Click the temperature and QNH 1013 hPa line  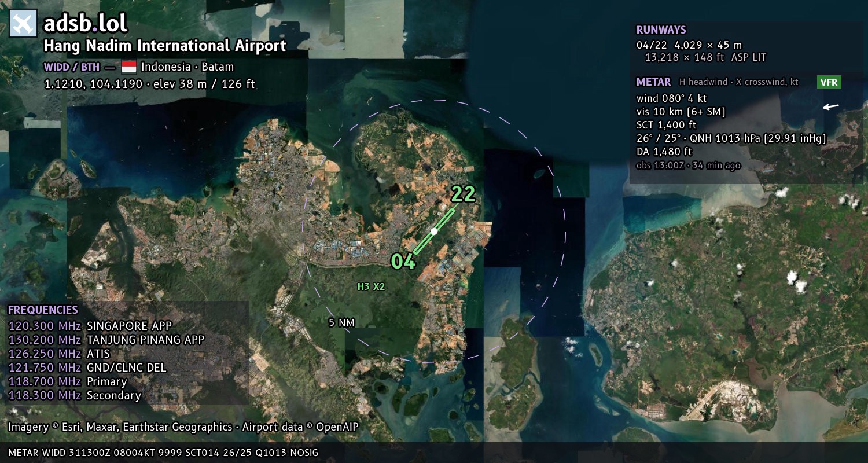(x=731, y=138)
